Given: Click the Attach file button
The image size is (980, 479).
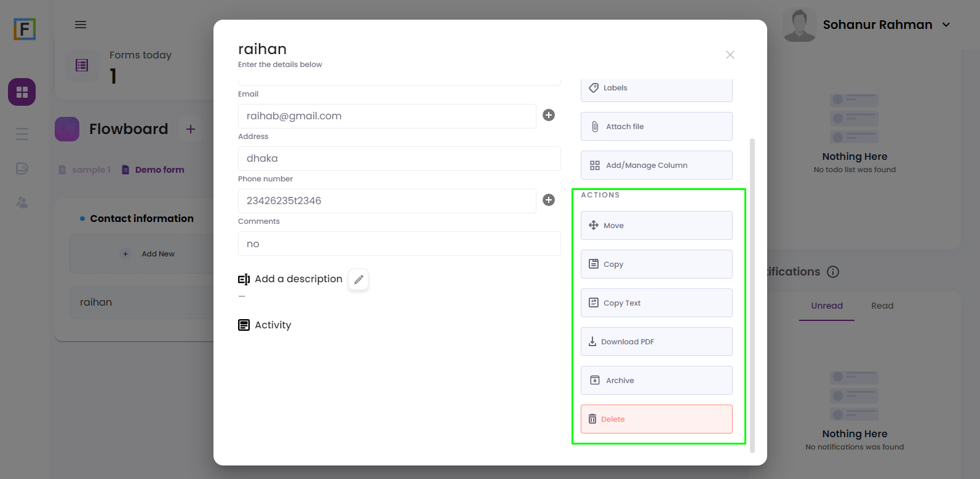Looking at the screenshot, I should [656, 126].
